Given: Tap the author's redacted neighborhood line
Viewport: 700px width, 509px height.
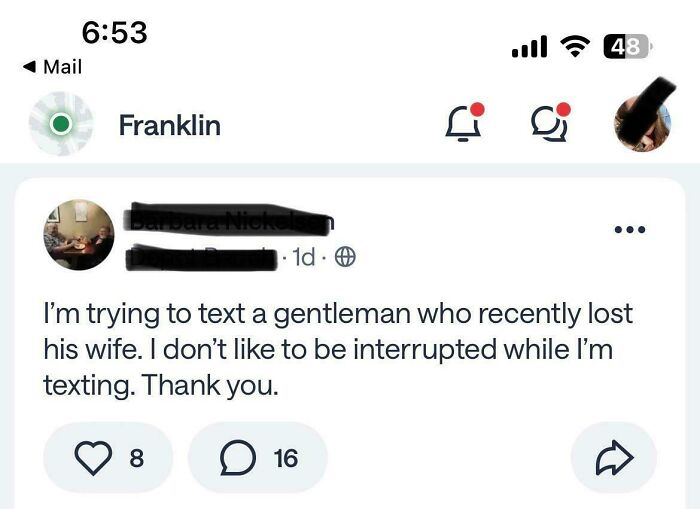Looking at the screenshot, I should (200, 258).
